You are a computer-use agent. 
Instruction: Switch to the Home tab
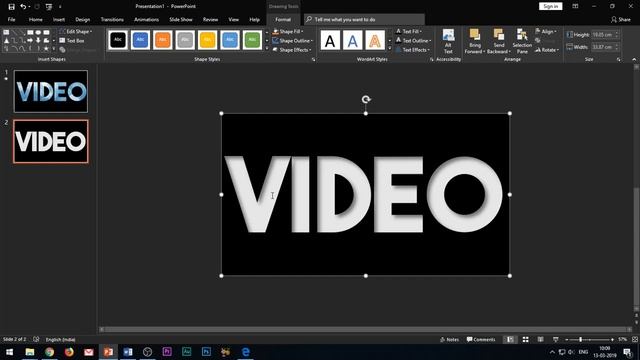(x=36, y=20)
